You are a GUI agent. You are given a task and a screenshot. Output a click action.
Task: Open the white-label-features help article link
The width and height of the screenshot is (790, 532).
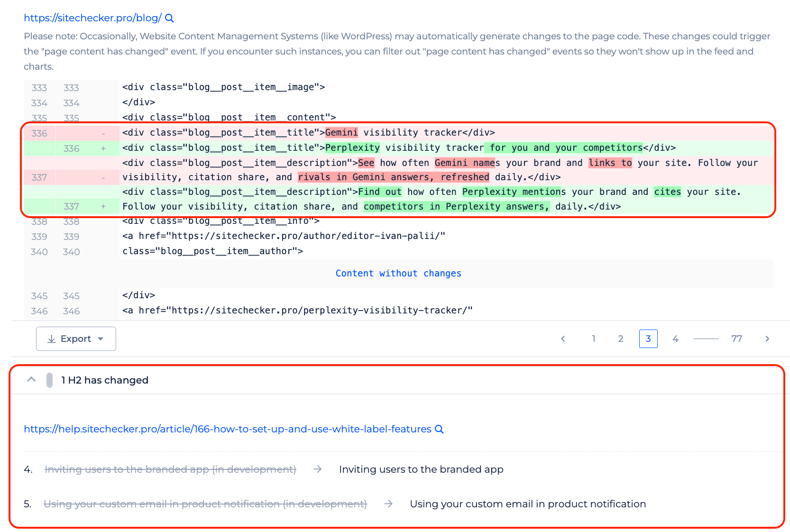pyautogui.click(x=228, y=429)
